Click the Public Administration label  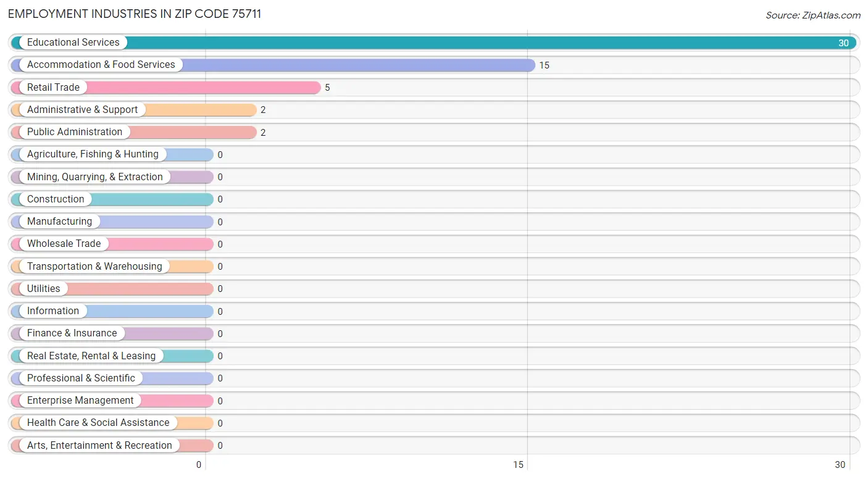pyautogui.click(x=75, y=132)
